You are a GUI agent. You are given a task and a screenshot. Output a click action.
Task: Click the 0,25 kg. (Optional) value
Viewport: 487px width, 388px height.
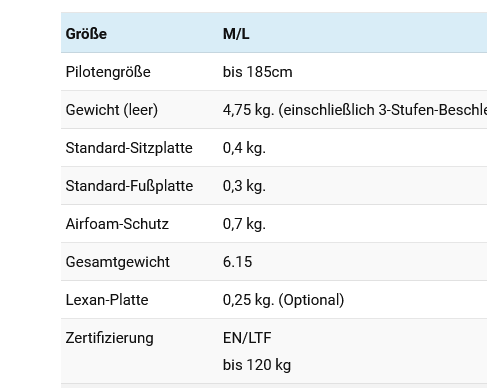pyautogui.click(x=283, y=300)
